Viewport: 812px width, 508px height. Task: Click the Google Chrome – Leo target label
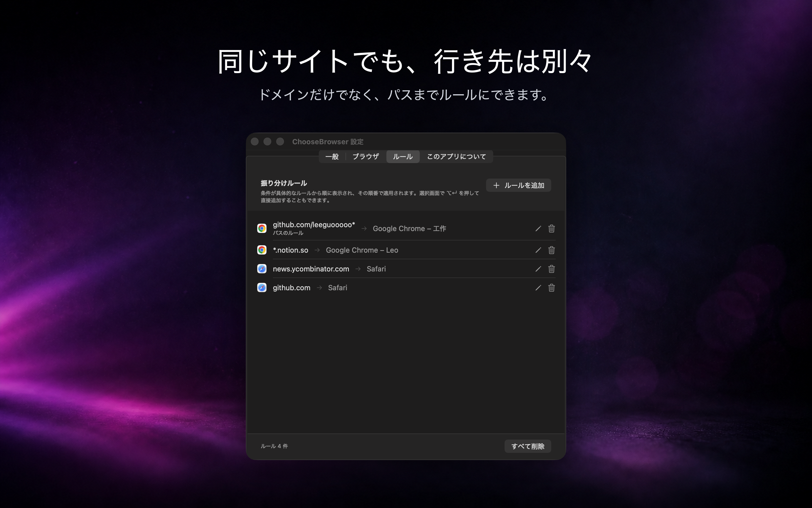[x=362, y=250]
